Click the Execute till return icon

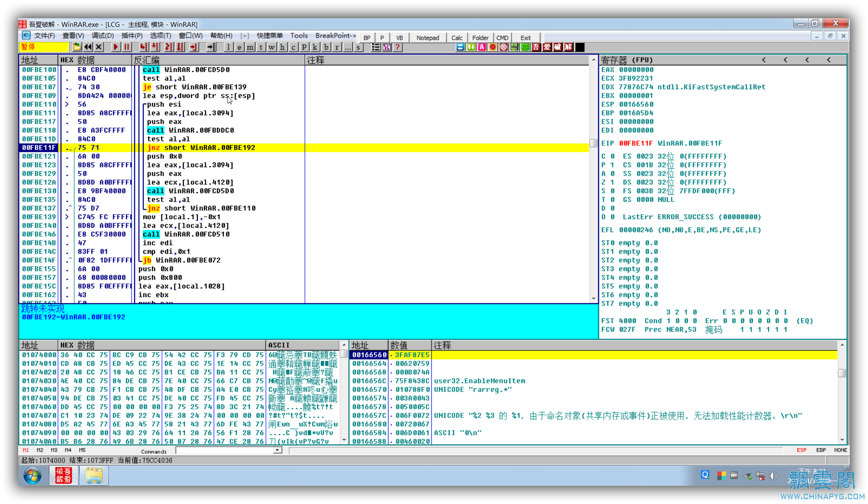pyautogui.click(x=194, y=47)
